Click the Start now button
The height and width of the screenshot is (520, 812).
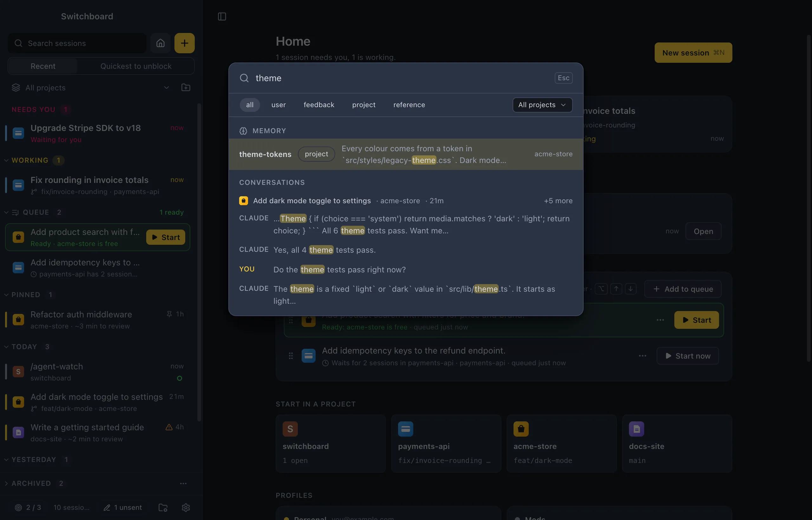click(687, 355)
